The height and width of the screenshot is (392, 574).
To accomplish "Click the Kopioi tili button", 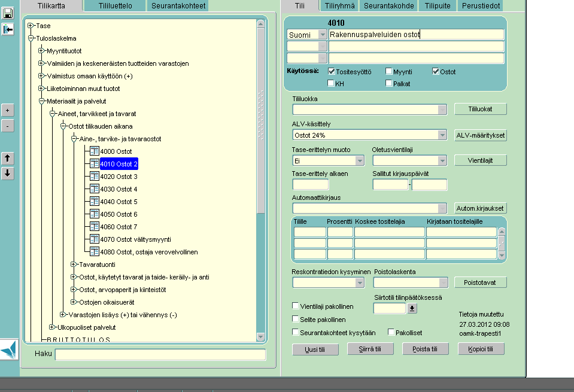I will [x=481, y=349].
